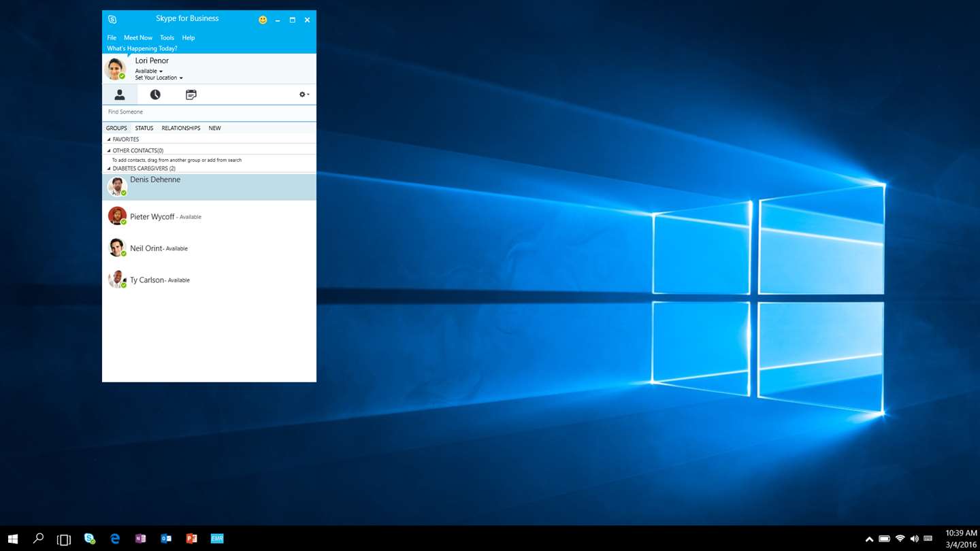Click the smiley feedback icon
This screenshot has width=980, height=551.
tap(263, 20)
